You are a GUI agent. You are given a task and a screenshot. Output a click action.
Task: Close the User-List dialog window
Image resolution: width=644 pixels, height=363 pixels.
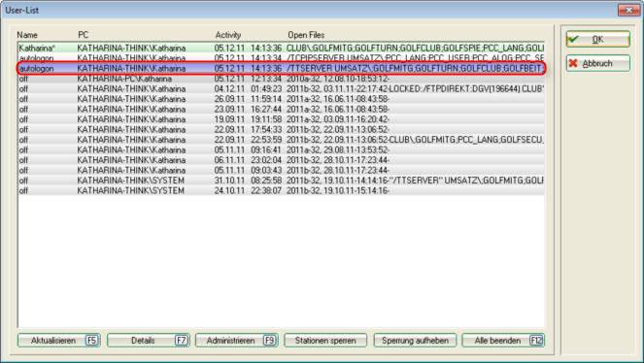pyautogui.click(x=628, y=10)
